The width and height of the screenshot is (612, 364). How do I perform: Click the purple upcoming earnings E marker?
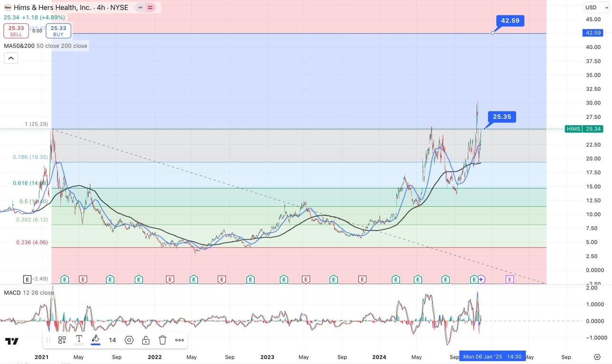[x=510, y=280]
